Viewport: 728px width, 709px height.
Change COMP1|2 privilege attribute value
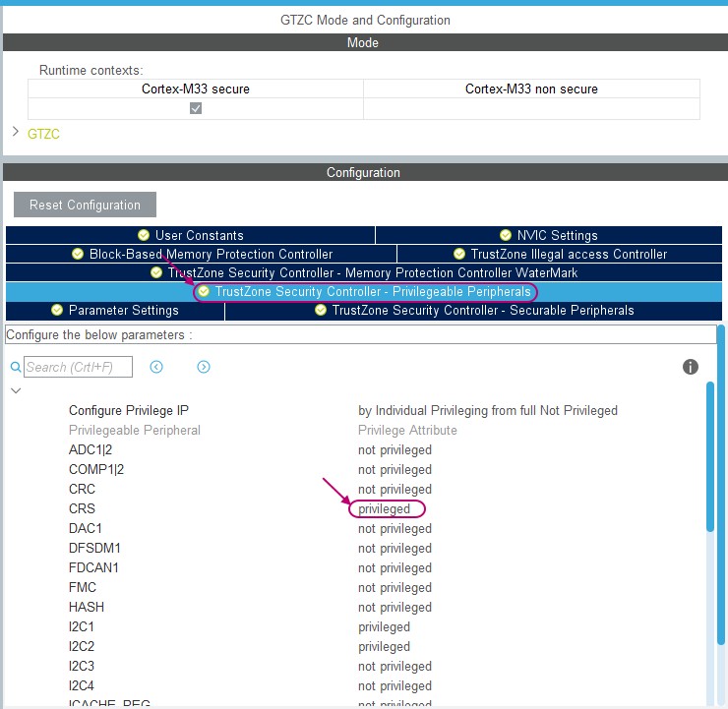[394, 470]
